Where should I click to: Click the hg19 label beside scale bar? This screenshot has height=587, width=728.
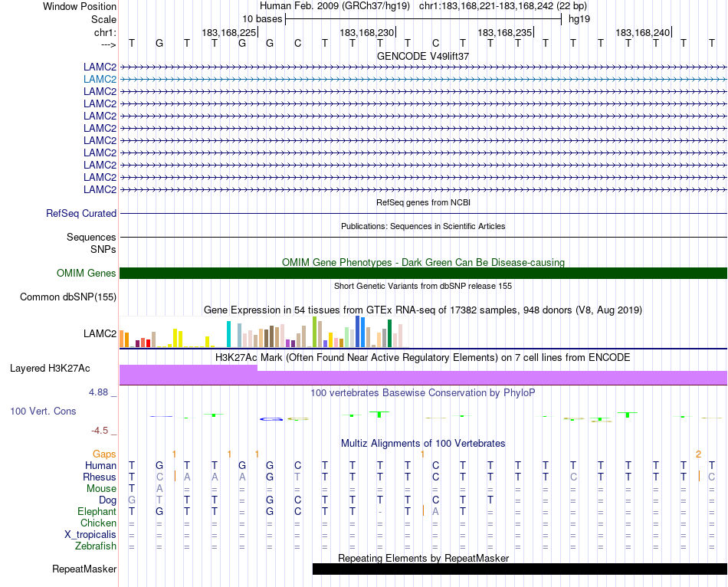[579, 19]
